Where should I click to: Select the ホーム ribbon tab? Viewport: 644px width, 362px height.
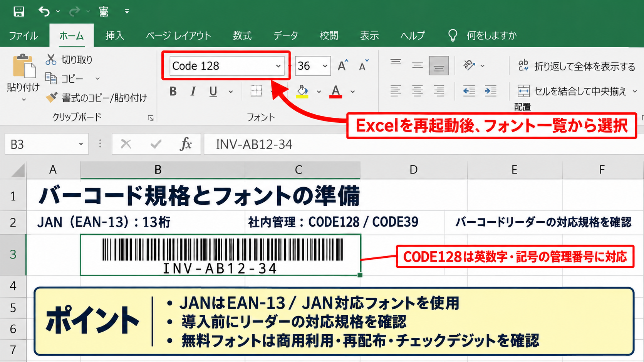(72, 36)
